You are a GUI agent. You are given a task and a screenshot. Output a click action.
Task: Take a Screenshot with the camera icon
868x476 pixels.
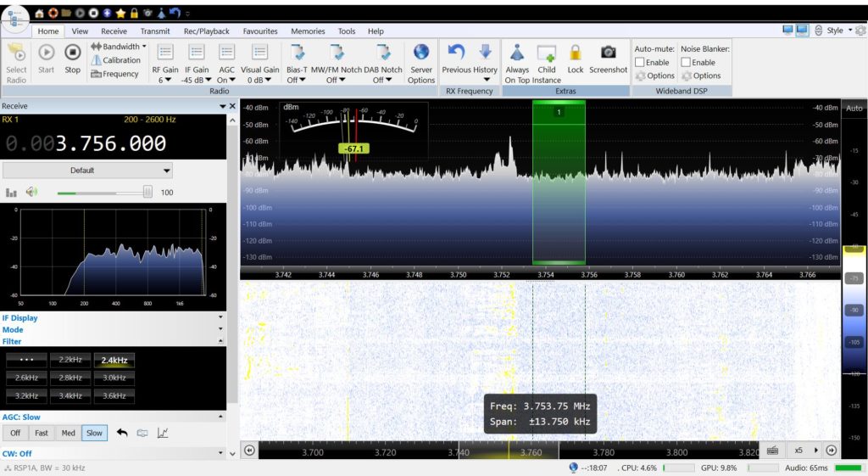click(x=609, y=52)
